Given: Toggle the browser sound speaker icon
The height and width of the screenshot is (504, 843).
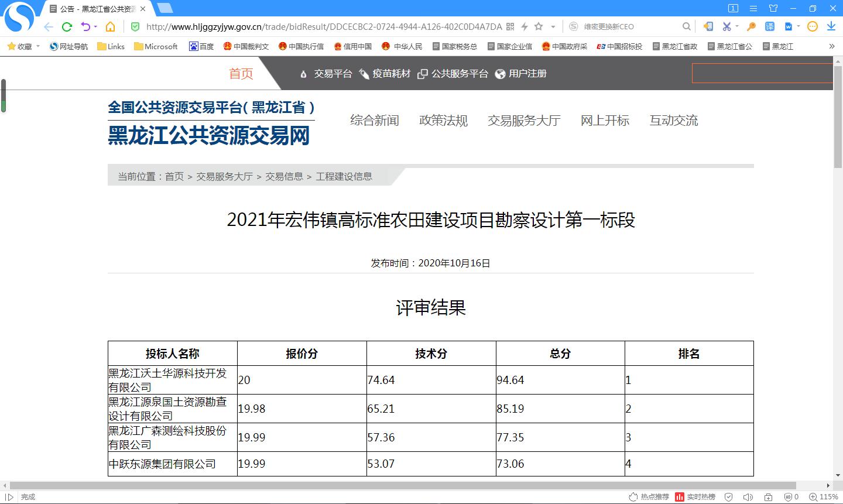Looking at the screenshot, I should (x=748, y=497).
